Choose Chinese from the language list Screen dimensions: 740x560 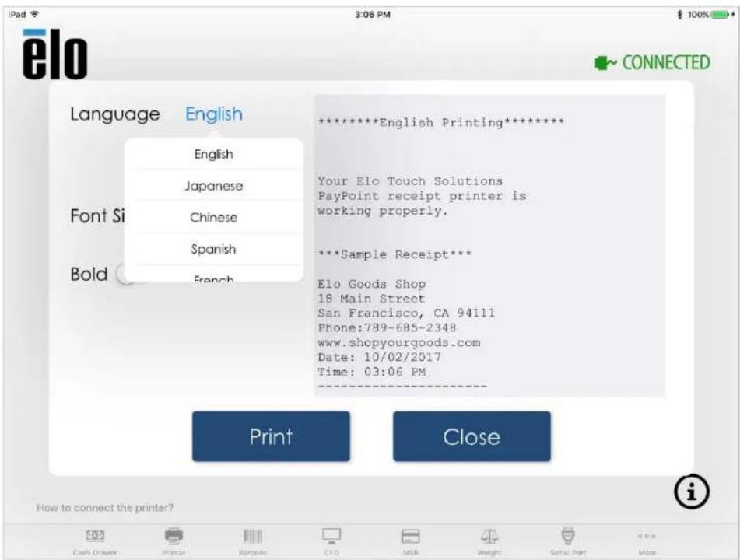214,218
